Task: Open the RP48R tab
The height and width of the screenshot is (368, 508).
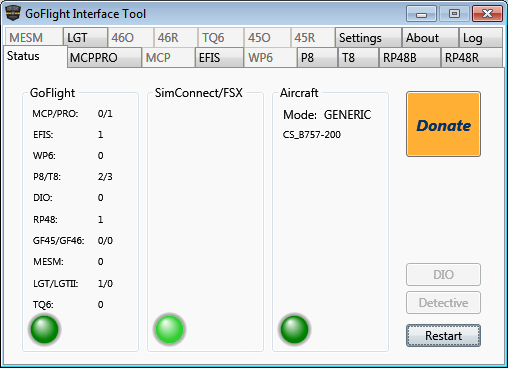Action: tap(472, 58)
